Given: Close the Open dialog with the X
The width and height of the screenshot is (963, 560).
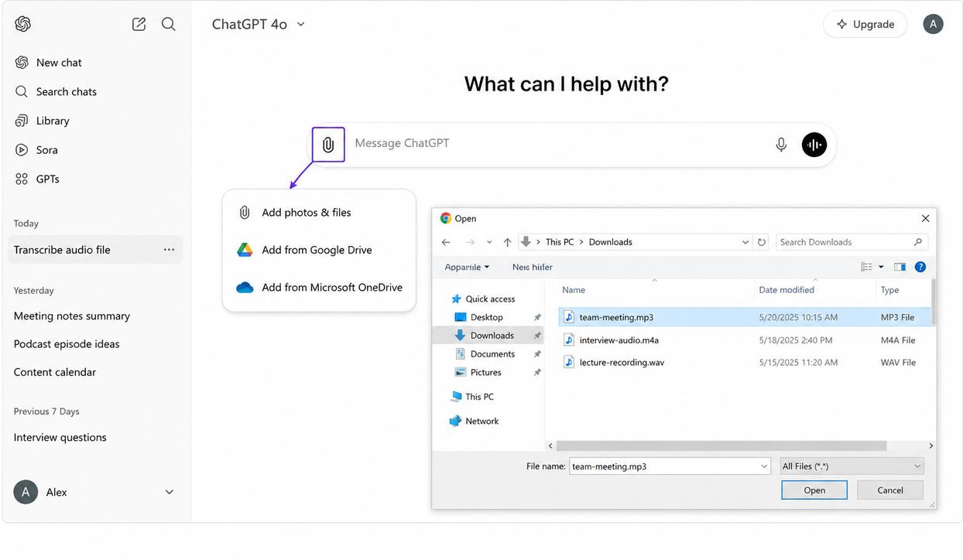Looking at the screenshot, I should point(925,218).
